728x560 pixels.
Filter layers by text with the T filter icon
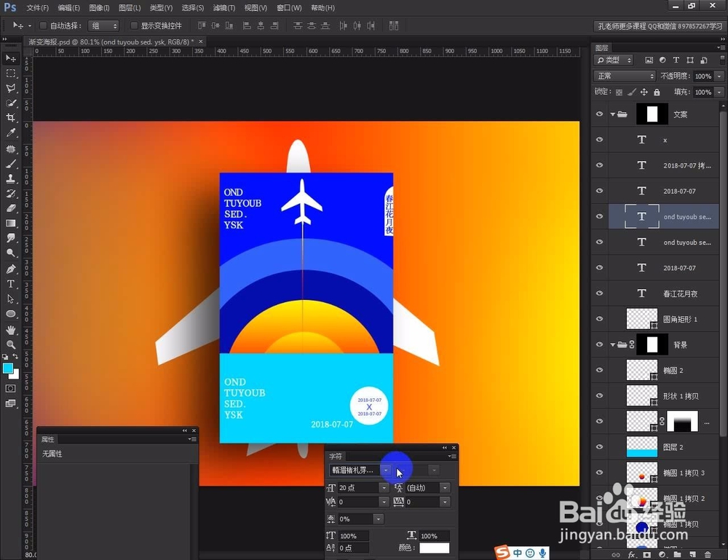[x=676, y=60]
